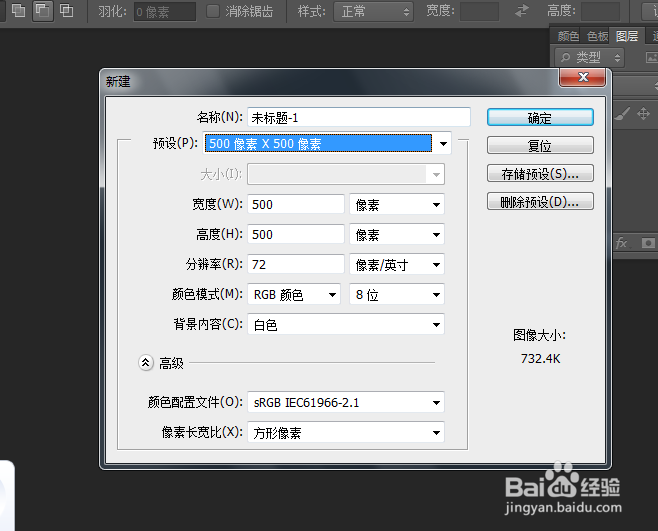
Task: Click the pixel layer filter icon
Action: [x=651, y=58]
